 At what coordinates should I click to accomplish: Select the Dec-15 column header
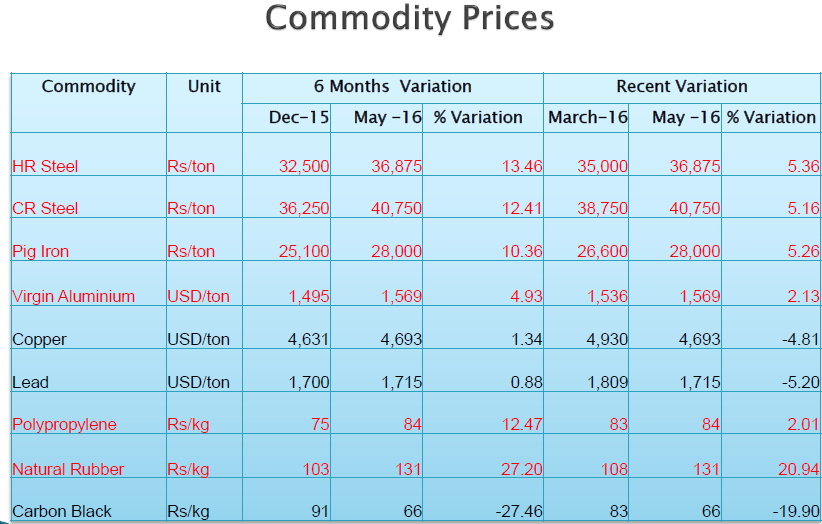click(298, 117)
